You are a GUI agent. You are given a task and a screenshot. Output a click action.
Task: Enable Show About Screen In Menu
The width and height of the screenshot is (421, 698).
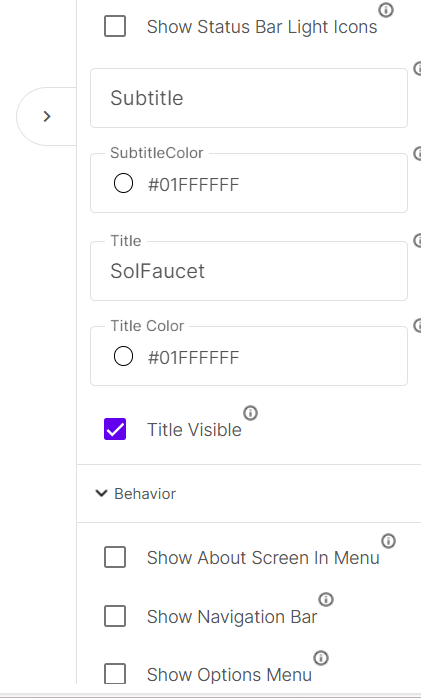115,557
